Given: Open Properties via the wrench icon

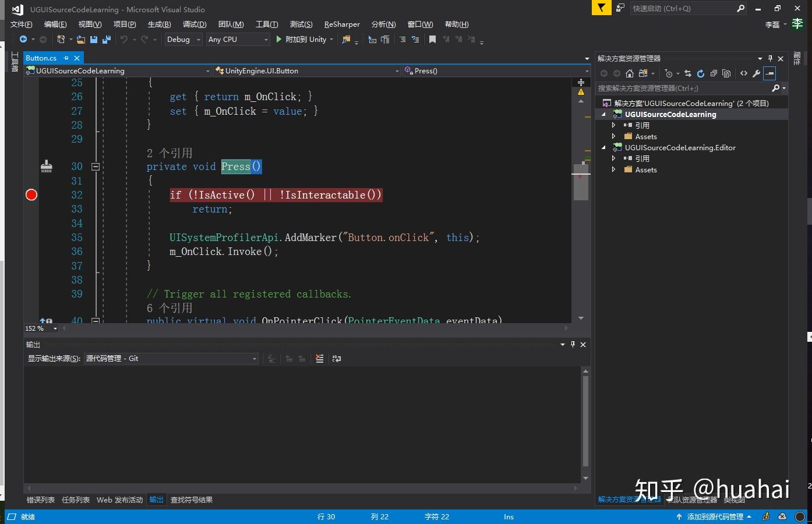Looking at the screenshot, I should 756,73.
